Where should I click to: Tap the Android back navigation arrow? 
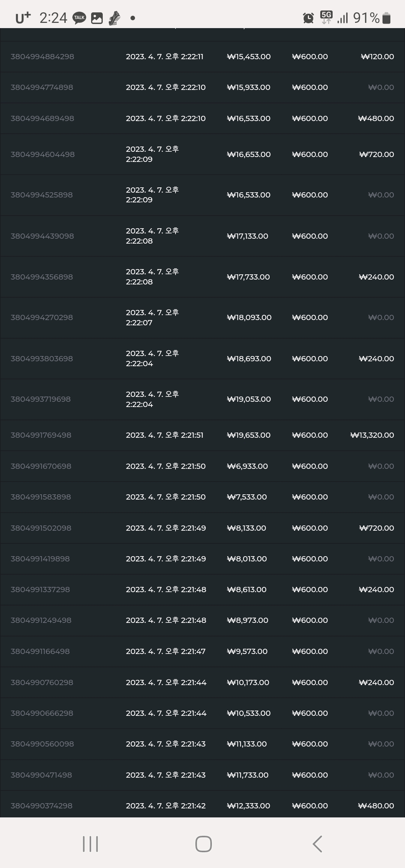[x=317, y=844]
